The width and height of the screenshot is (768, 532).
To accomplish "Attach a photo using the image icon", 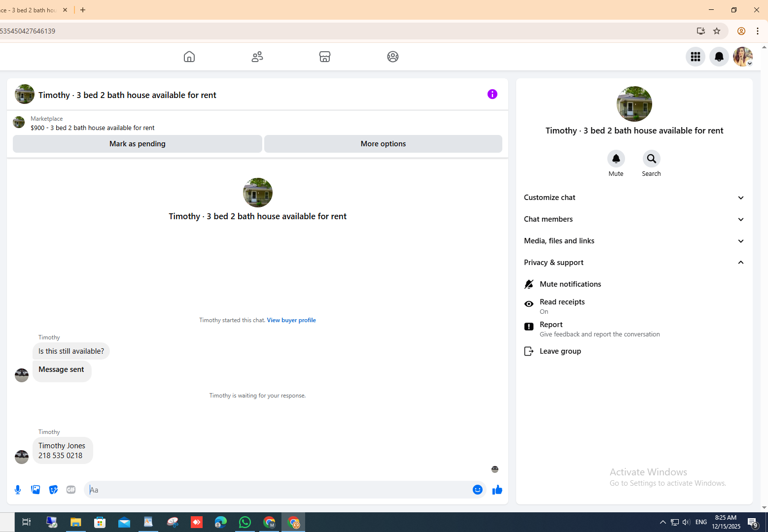I will point(35,490).
